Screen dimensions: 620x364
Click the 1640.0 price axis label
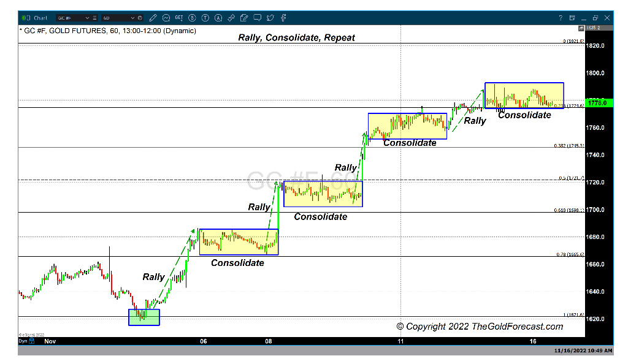[595, 292]
